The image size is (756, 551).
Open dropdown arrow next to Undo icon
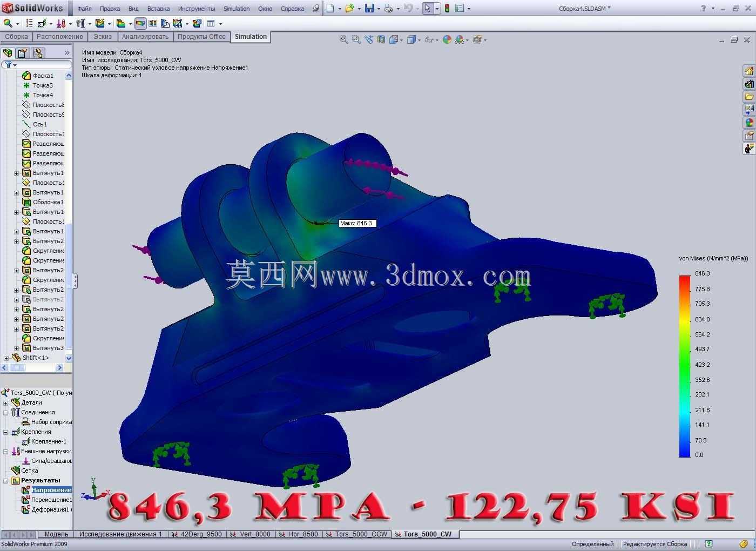coord(418,9)
